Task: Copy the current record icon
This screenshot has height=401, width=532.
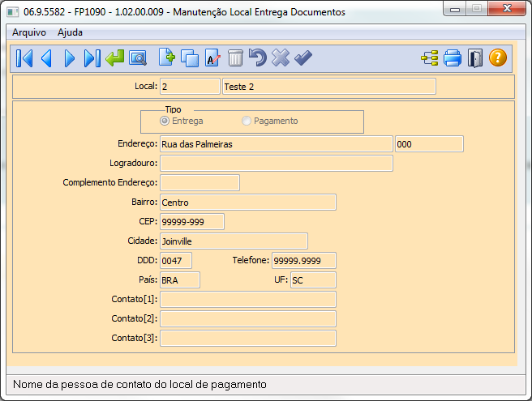Action: [x=190, y=58]
